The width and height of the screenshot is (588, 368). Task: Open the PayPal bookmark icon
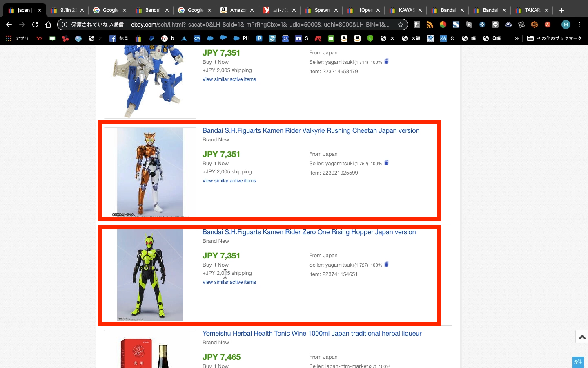(x=151, y=38)
